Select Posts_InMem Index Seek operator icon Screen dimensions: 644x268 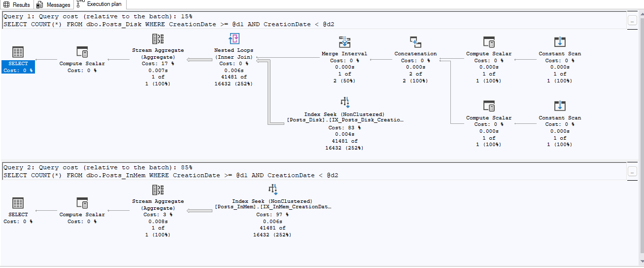coord(272,190)
